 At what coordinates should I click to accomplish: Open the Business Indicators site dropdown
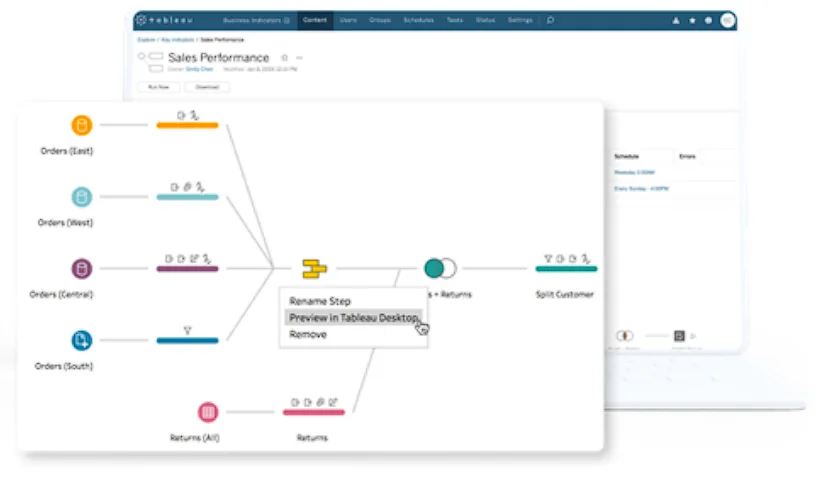(x=256, y=20)
